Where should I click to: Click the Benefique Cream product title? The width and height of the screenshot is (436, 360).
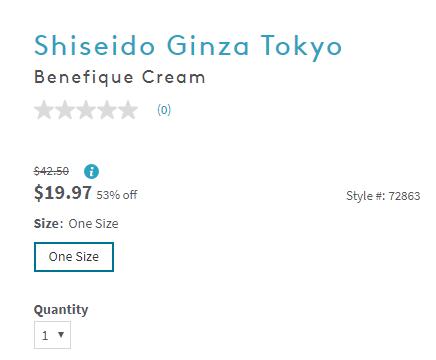[x=120, y=78]
